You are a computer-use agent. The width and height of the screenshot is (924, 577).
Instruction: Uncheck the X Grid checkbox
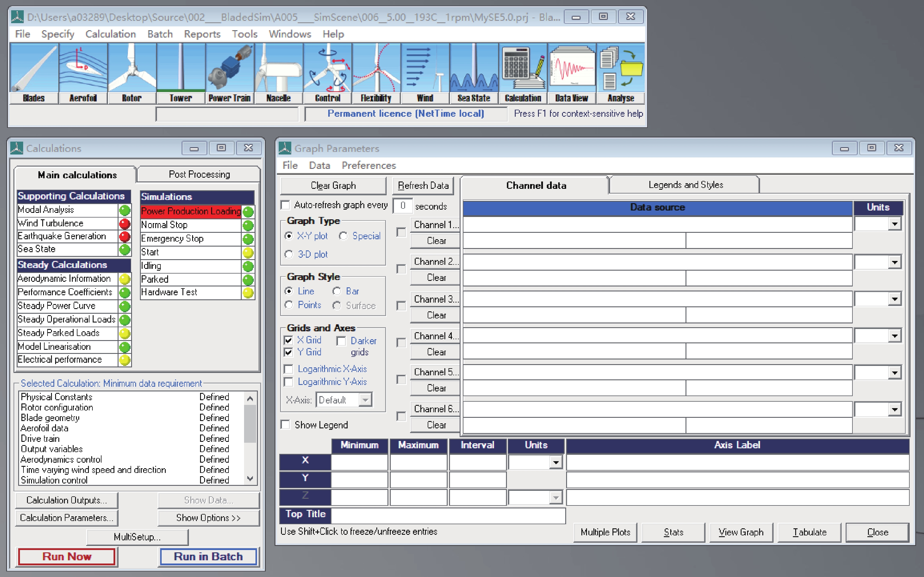[x=289, y=340]
